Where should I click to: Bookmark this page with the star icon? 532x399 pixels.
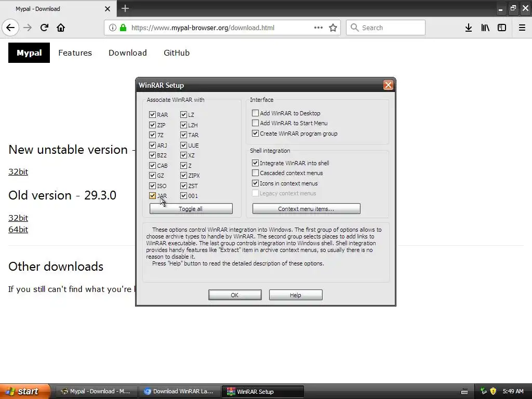point(333,28)
